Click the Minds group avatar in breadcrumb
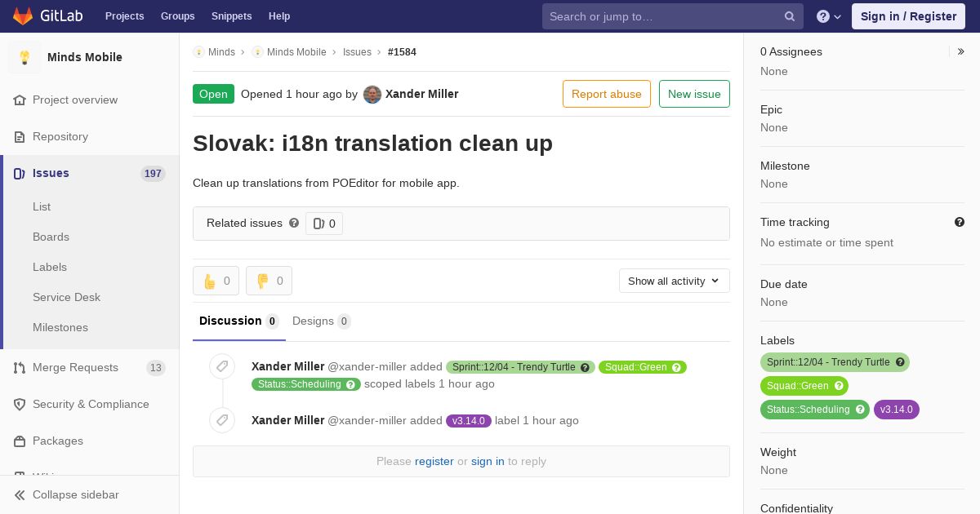The image size is (980, 514). (x=198, y=51)
